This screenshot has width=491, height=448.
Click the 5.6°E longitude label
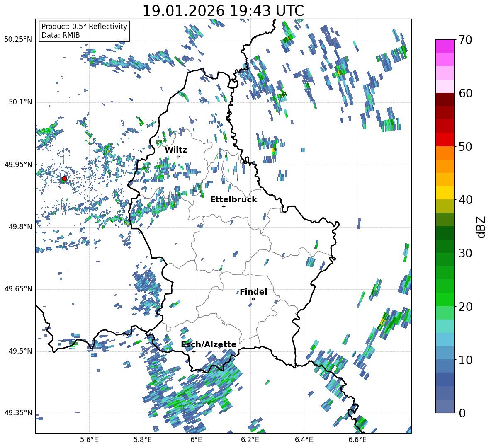(x=89, y=440)
